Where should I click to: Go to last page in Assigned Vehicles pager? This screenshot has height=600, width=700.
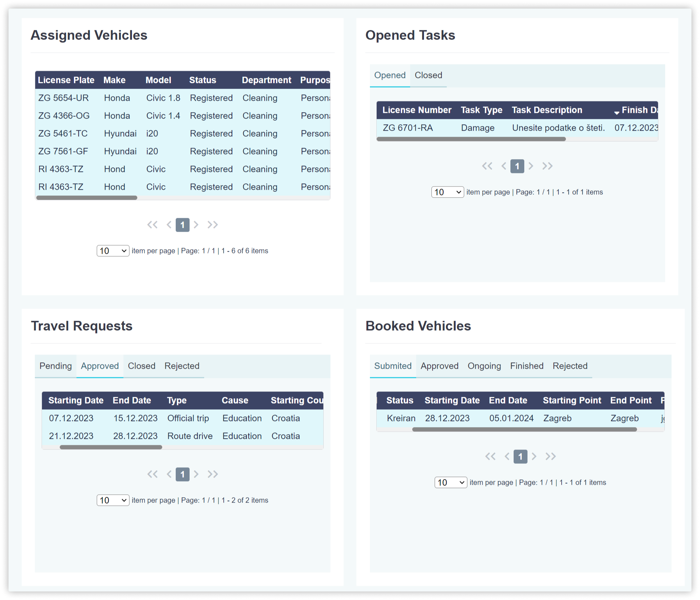coord(213,225)
